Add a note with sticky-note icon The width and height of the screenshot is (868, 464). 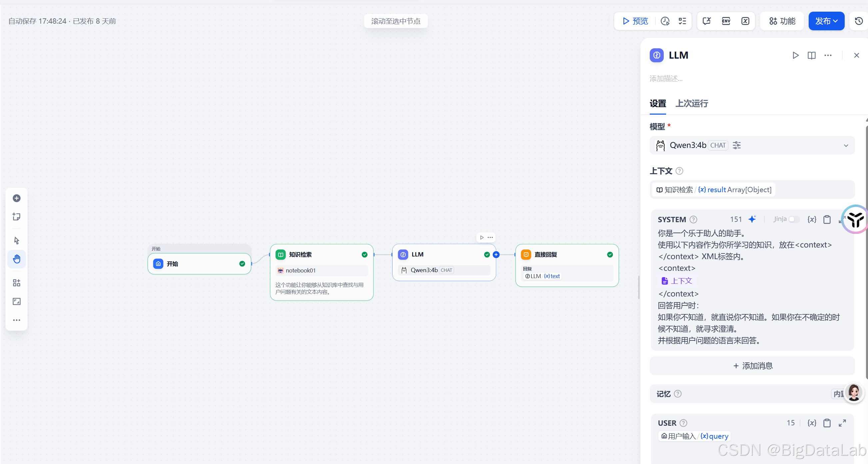pyautogui.click(x=17, y=216)
